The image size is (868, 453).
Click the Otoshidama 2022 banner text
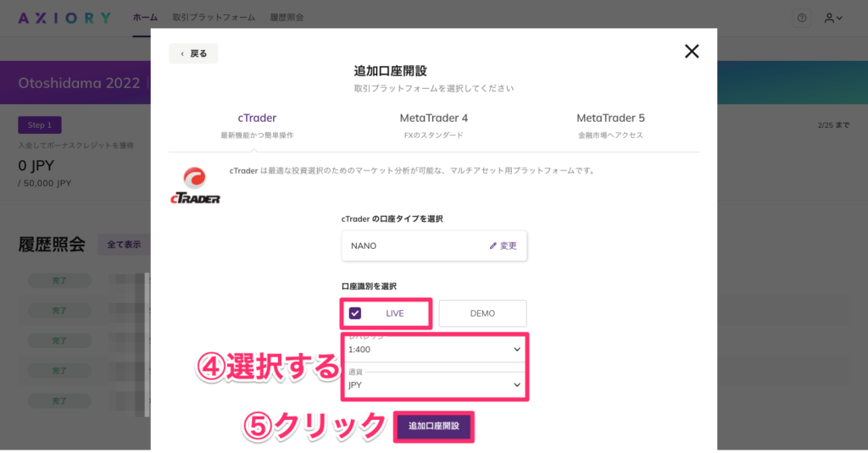79,83
